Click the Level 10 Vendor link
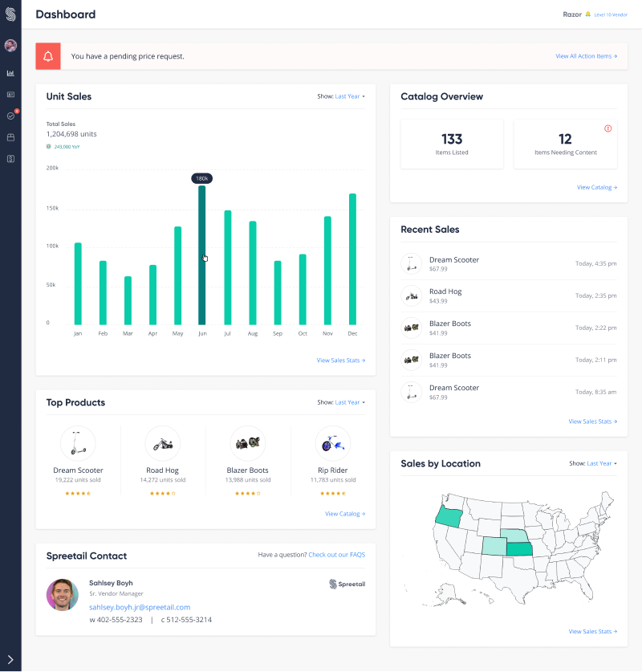The image size is (642, 672). click(611, 14)
